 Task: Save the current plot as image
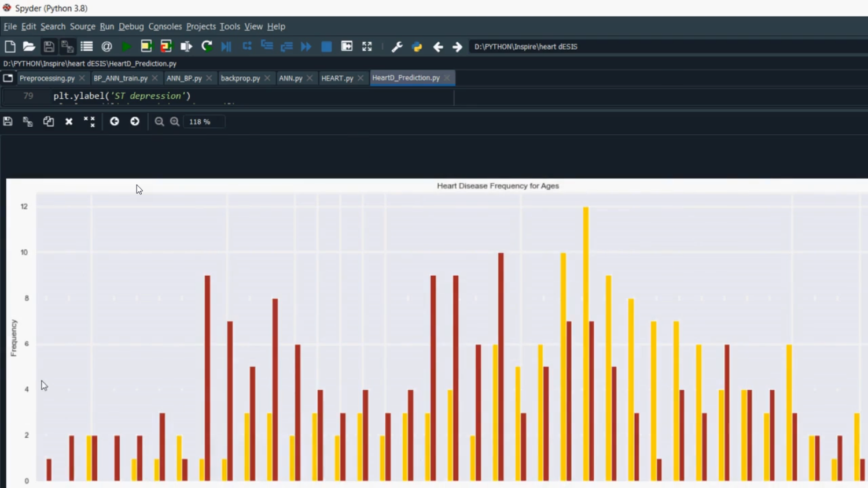point(8,121)
